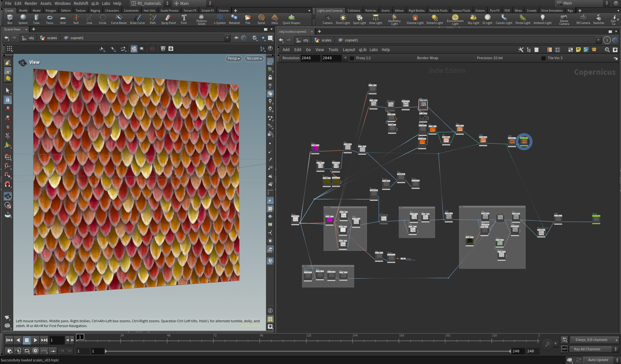The width and height of the screenshot is (621, 364).
Task: Open the Redshift menu
Action: 81,3
